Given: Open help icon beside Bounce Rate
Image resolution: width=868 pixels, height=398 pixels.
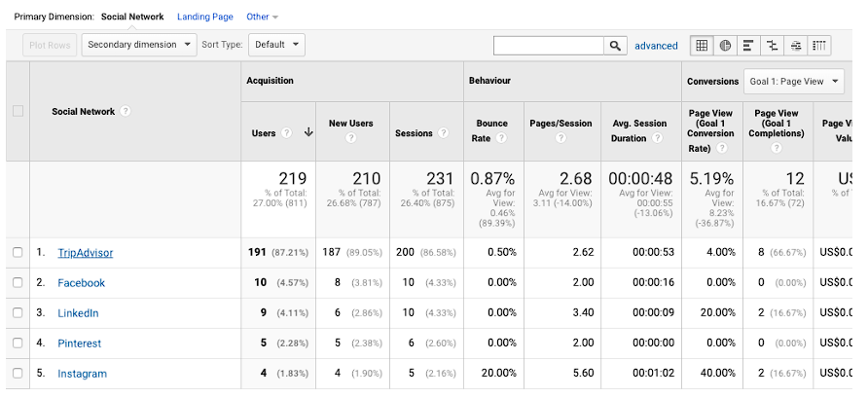Looking at the screenshot, I should tap(501, 138).
